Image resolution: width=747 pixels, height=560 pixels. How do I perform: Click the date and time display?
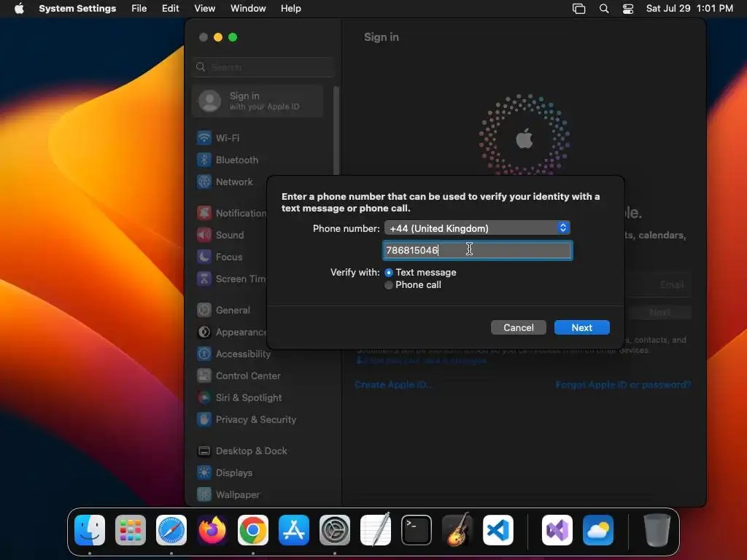point(689,9)
